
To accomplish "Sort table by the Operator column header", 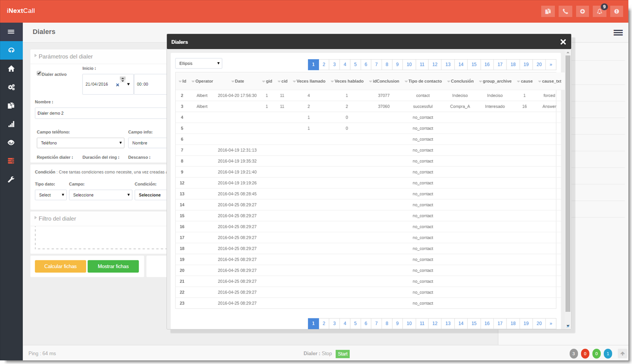I will [x=204, y=81].
